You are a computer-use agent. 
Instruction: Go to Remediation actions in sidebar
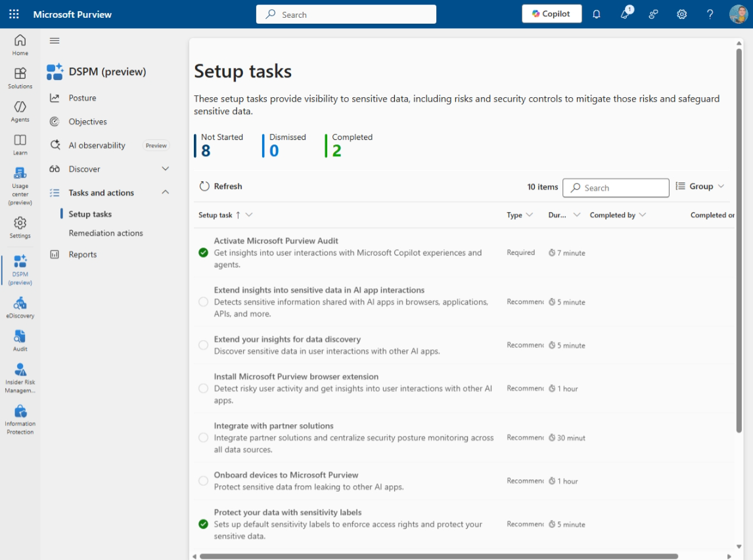(x=106, y=233)
